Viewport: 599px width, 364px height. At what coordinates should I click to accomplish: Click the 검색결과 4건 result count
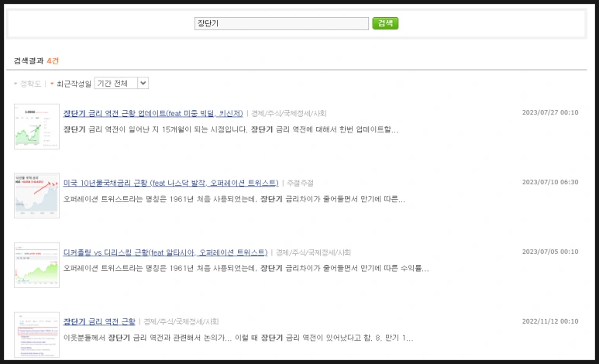[36, 60]
